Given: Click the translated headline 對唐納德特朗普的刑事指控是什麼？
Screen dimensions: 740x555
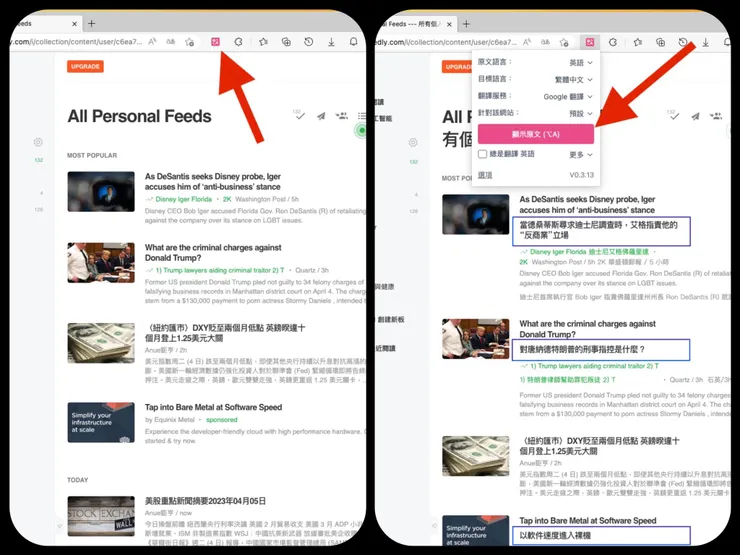Looking at the screenshot, I should pos(582,349).
